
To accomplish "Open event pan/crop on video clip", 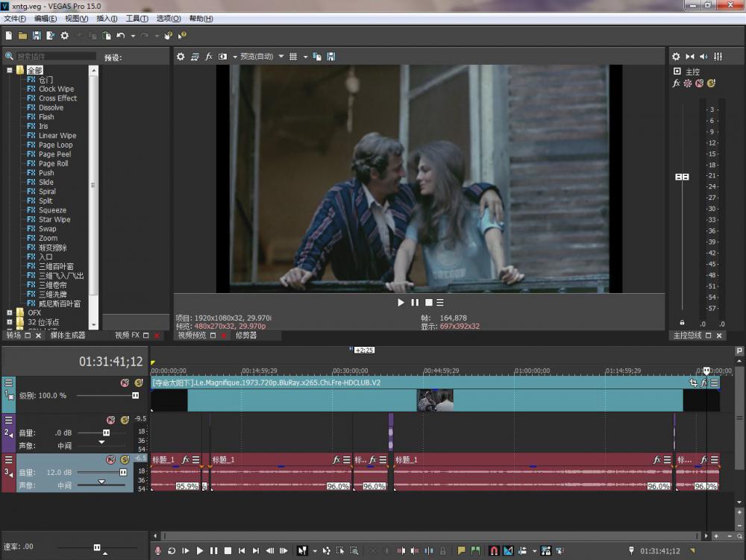I will 693,383.
